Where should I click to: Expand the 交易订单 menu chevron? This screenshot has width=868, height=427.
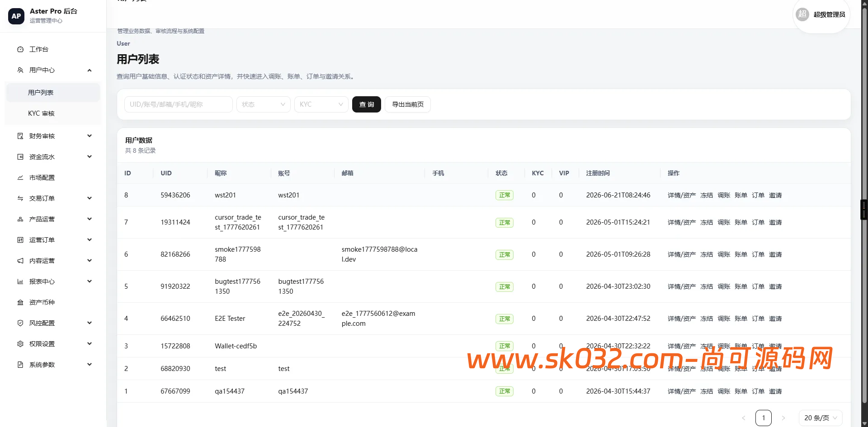(90, 198)
